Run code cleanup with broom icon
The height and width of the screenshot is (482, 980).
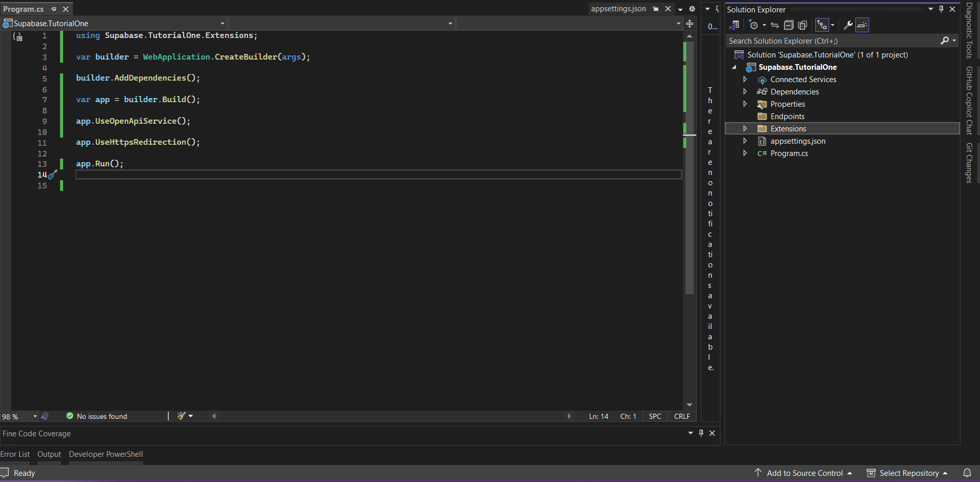(181, 416)
